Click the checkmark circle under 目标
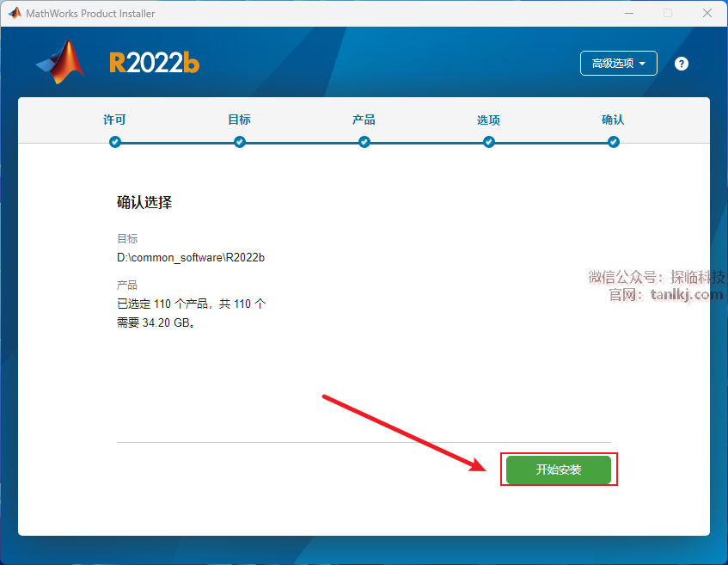The width and height of the screenshot is (728, 565). 240,142
